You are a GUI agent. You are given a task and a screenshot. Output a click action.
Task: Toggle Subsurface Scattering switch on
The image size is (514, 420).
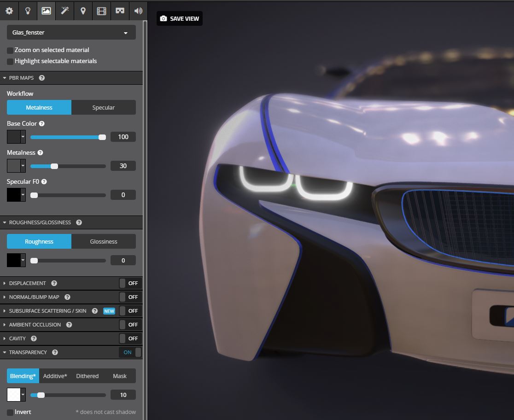pos(130,311)
